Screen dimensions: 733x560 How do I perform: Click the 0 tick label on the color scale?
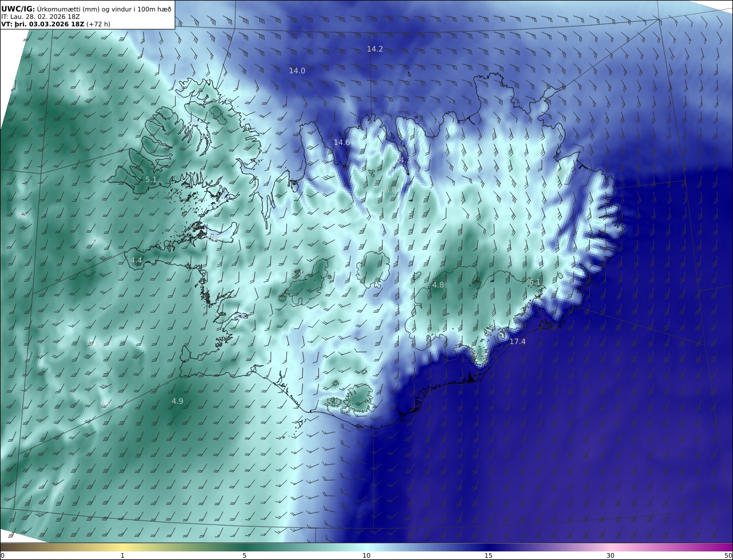click(2, 555)
